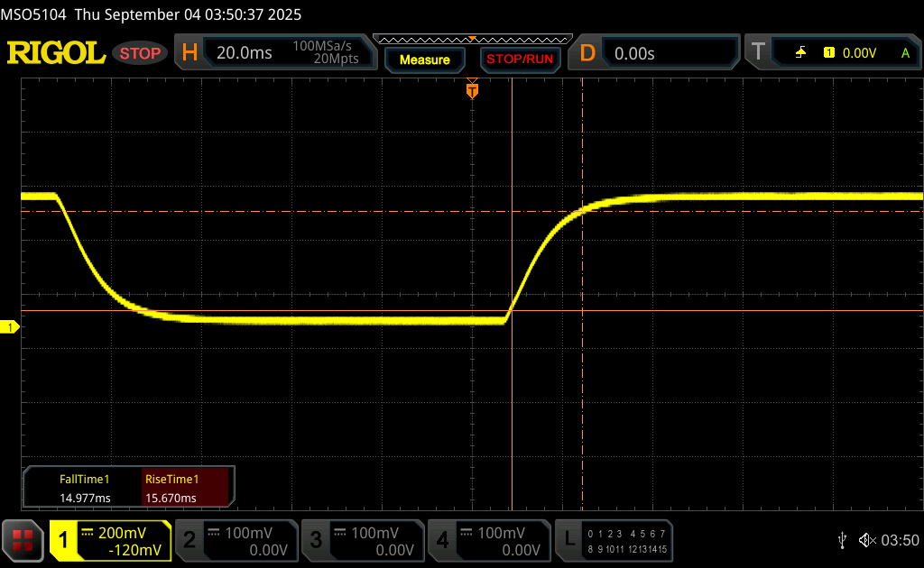Open the Rigol function menu grid icon
The height and width of the screenshot is (568, 924).
tap(23, 540)
